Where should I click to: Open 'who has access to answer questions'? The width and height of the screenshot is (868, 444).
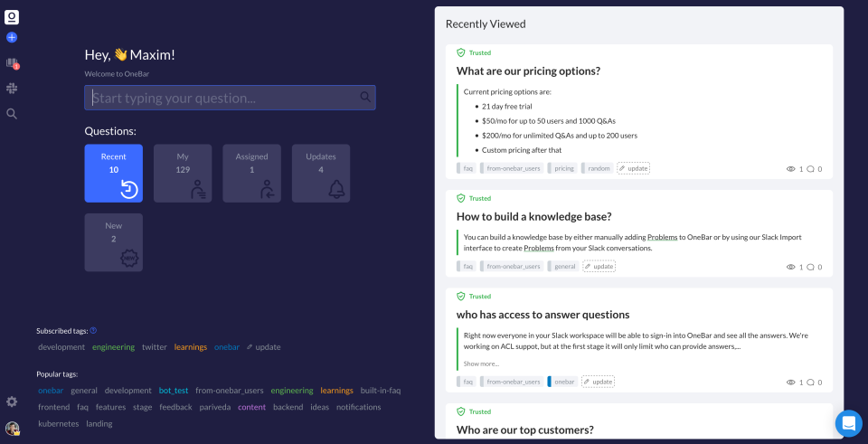pos(543,315)
